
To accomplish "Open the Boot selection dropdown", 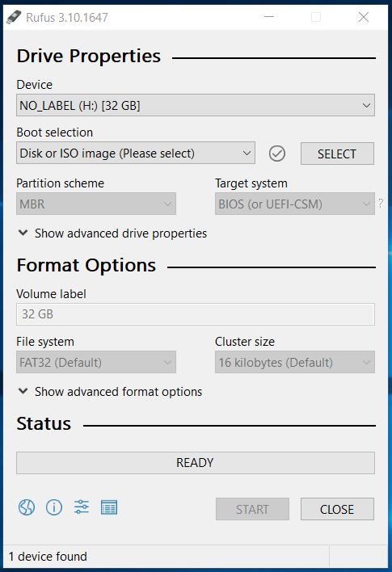I will [x=136, y=154].
